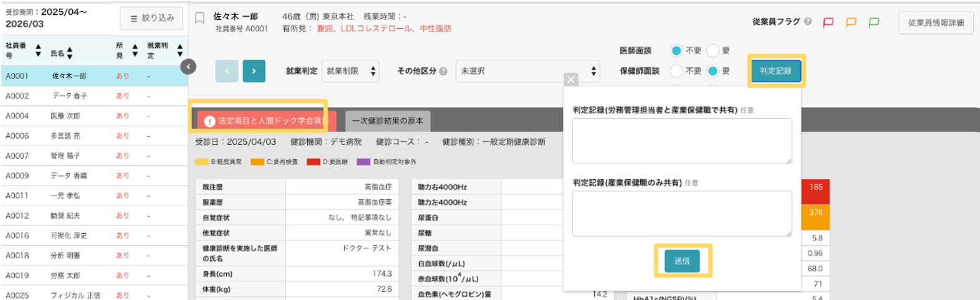The image size is (980, 300).
Task: Open help icon beside 従業員フラグ
Action: tap(808, 21)
